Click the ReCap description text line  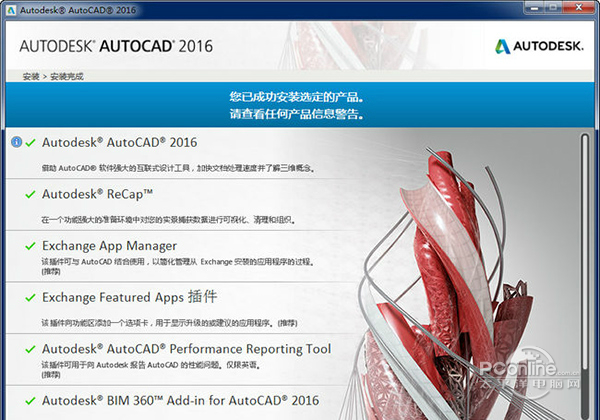pyautogui.click(x=168, y=220)
